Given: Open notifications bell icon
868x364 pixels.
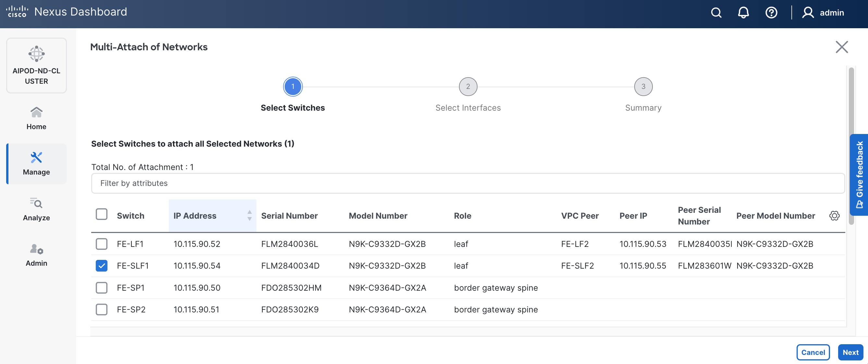Looking at the screenshot, I should (743, 12).
